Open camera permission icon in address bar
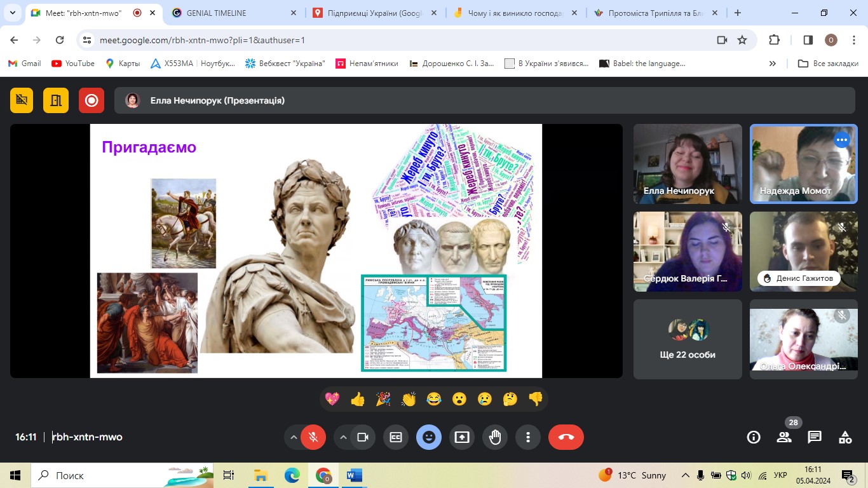Screen dimensions: 868x488 tap(722, 40)
